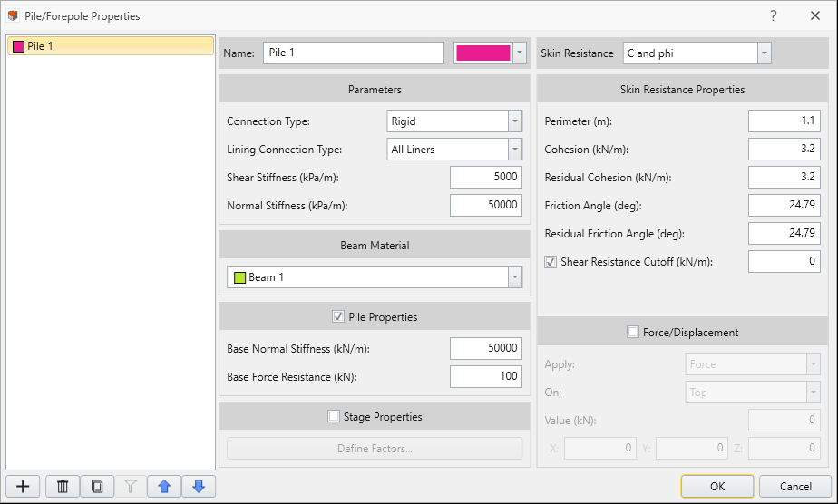
Task: Click the Shear Stiffness input field
Action: coord(486,178)
